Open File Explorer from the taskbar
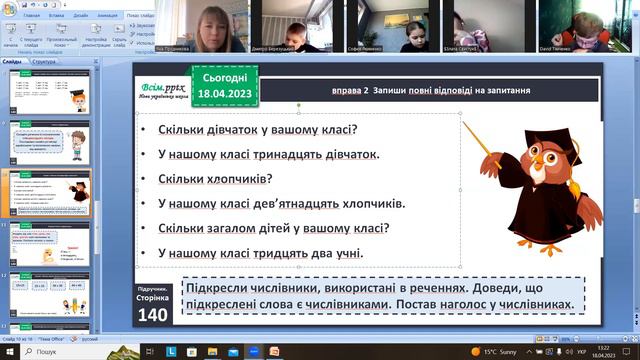The height and width of the screenshot is (360, 640). (x=212, y=351)
